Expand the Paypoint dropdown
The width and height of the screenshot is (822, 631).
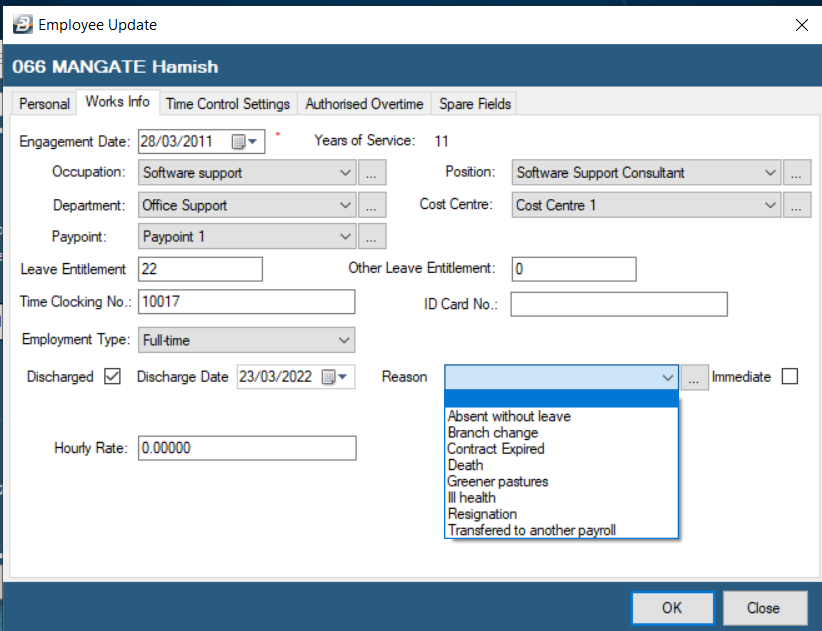click(x=345, y=236)
